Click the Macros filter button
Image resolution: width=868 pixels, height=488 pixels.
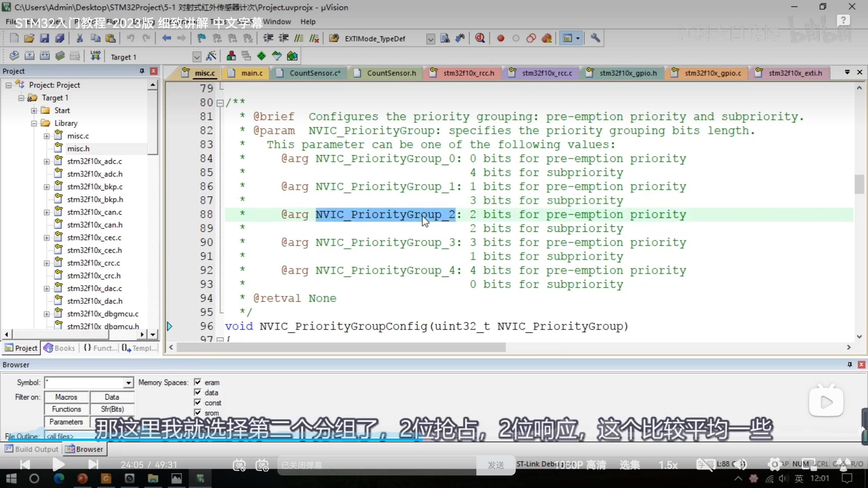(x=66, y=397)
